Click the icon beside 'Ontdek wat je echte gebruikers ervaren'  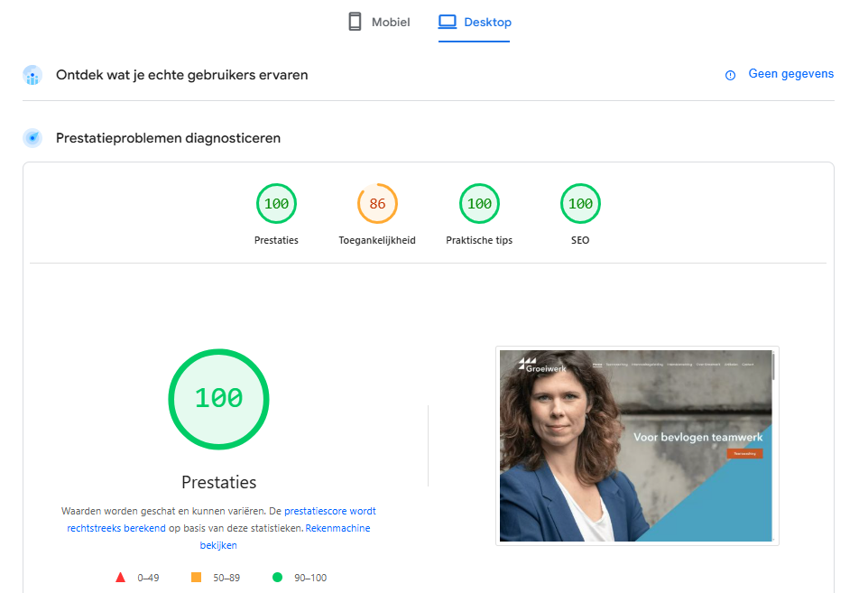32,75
